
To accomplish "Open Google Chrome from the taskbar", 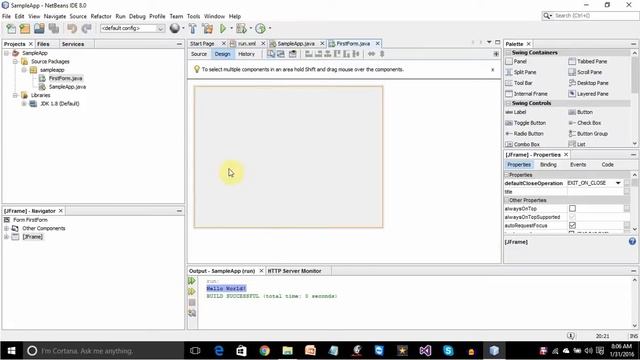I will 264,351.
